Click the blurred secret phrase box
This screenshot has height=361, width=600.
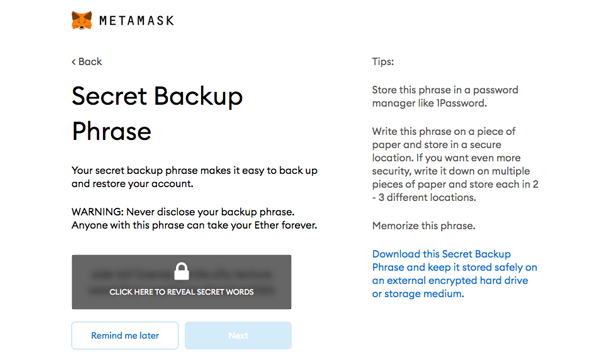(x=181, y=282)
